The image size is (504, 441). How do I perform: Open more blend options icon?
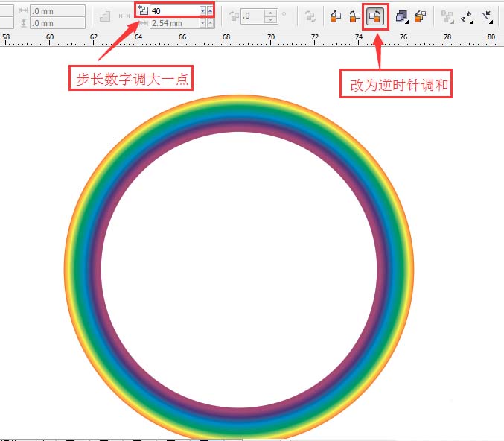coord(447,16)
